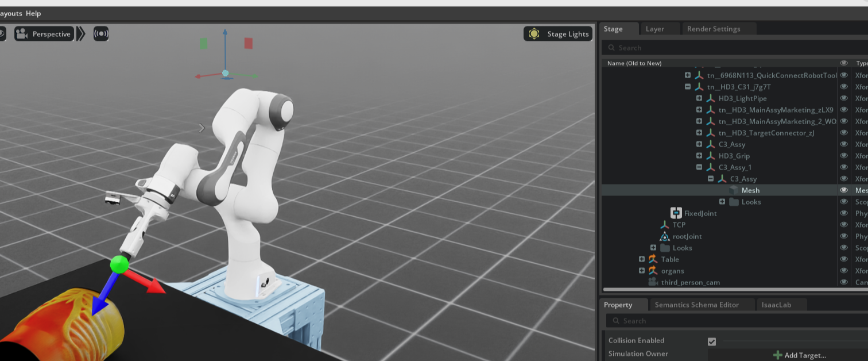Open the Render Settings tab

(x=714, y=29)
